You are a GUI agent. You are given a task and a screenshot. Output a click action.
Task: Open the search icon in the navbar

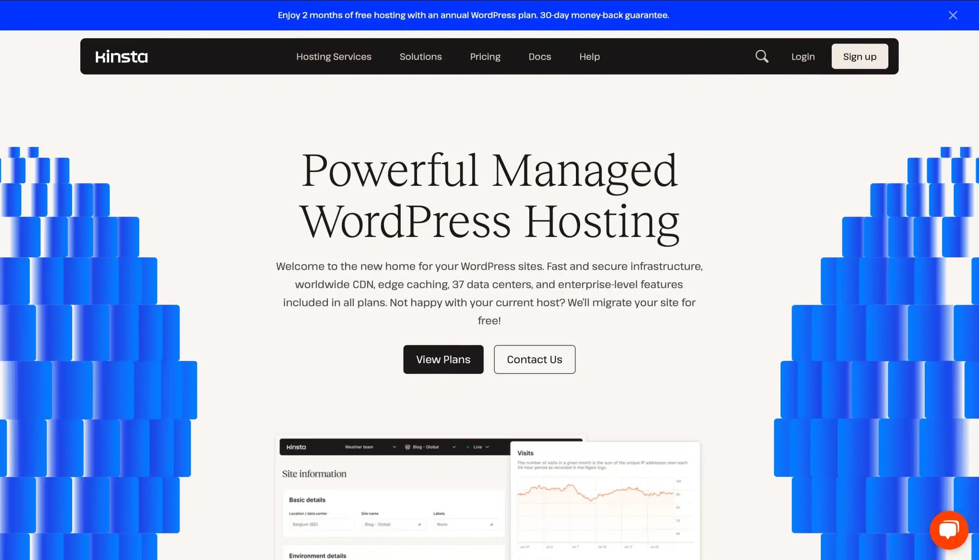tap(761, 56)
